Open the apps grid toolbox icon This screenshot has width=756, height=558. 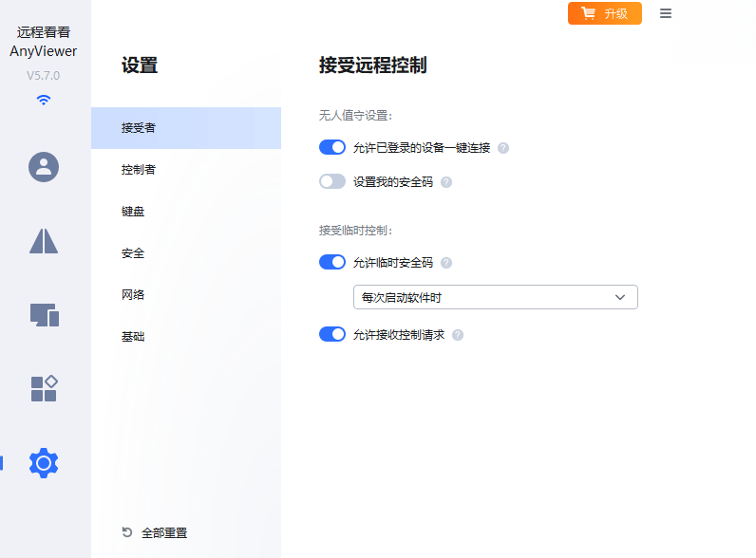[44, 388]
